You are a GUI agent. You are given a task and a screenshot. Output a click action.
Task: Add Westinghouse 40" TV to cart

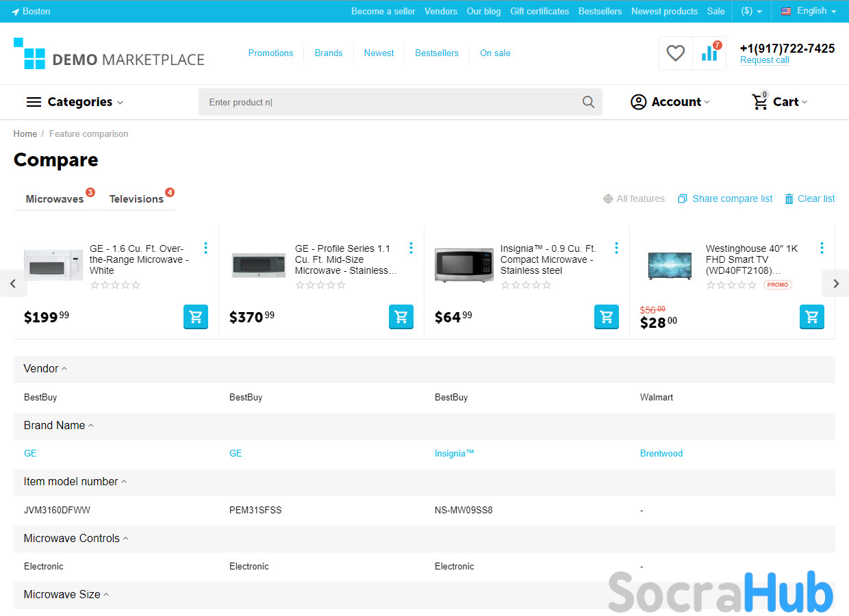(x=812, y=317)
